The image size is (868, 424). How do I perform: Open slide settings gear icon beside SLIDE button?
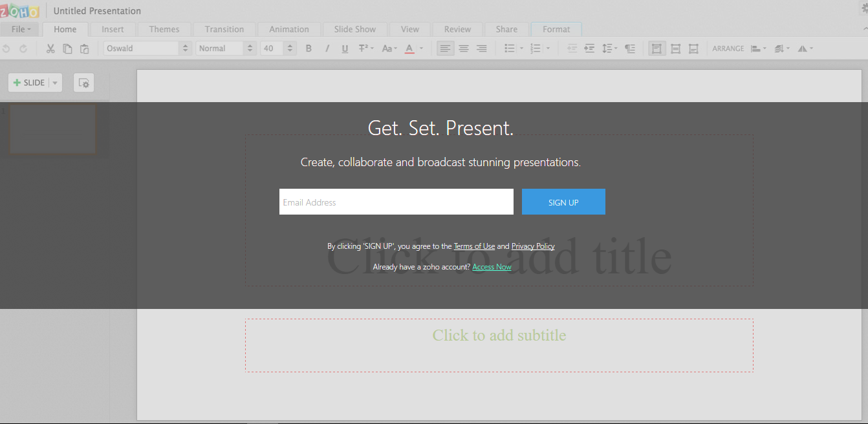(84, 83)
